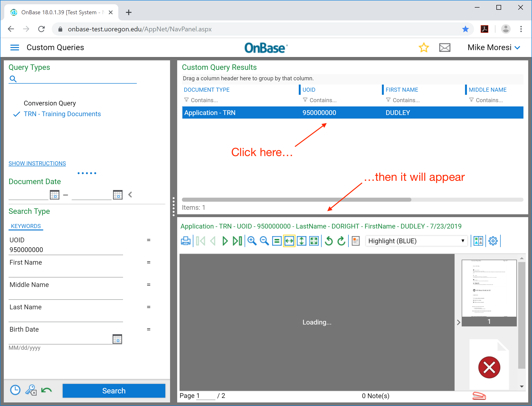Select the Application - TRN result row
The width and height of the screenshot is (532, 406).
353,113
